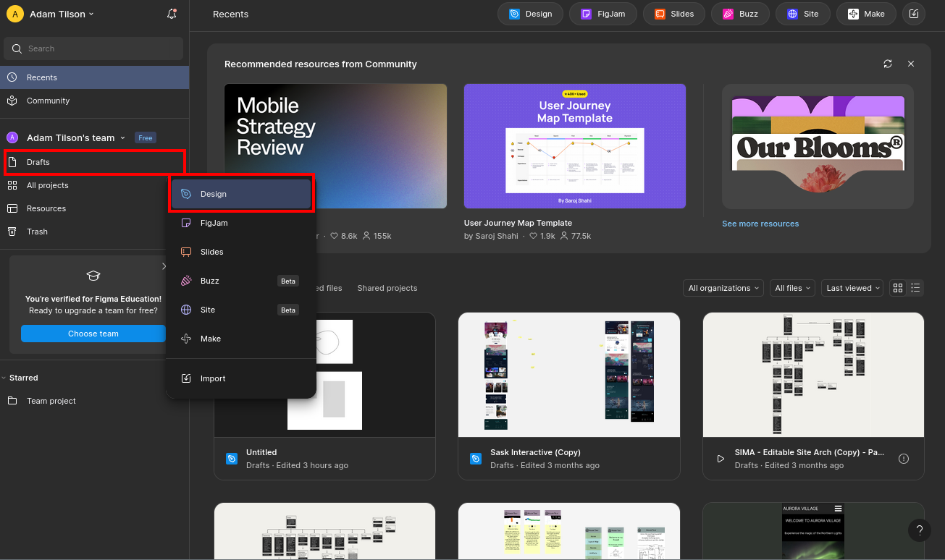Click the Choose team button

click(93, 334)
